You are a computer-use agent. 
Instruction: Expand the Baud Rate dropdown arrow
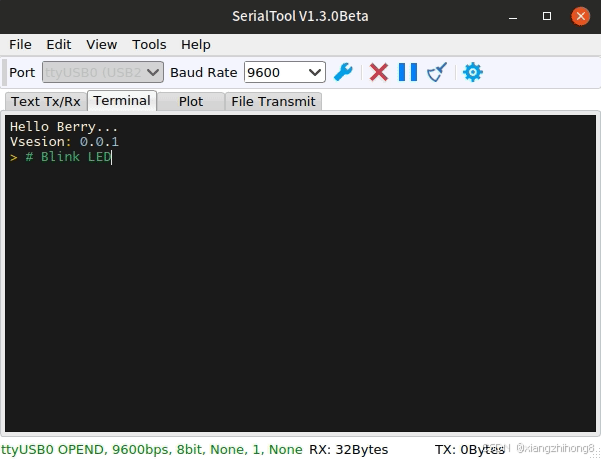(315, 72)
